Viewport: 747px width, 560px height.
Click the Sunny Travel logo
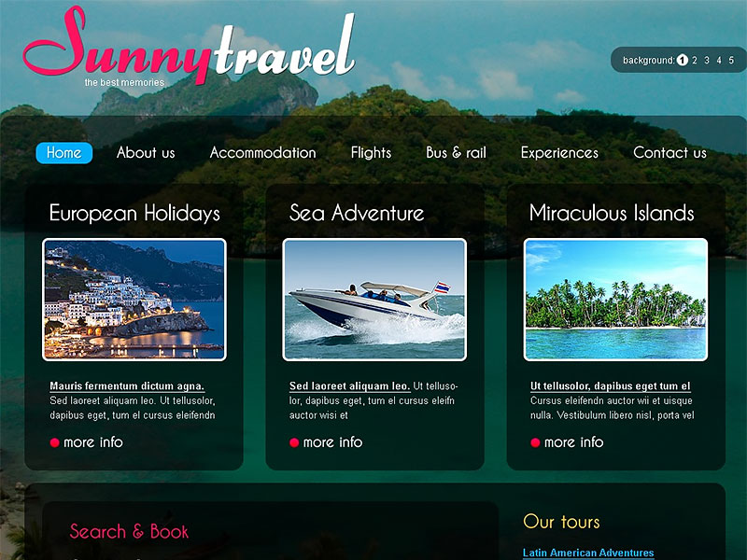tap(190, 46)
